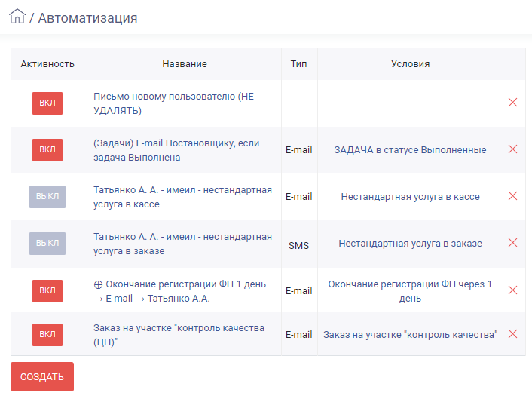Toggle ВКЛ for '(Задачи) E-mail Постановщику' rule
Viewport: 532px width, 396px height.
coord(47,150)
